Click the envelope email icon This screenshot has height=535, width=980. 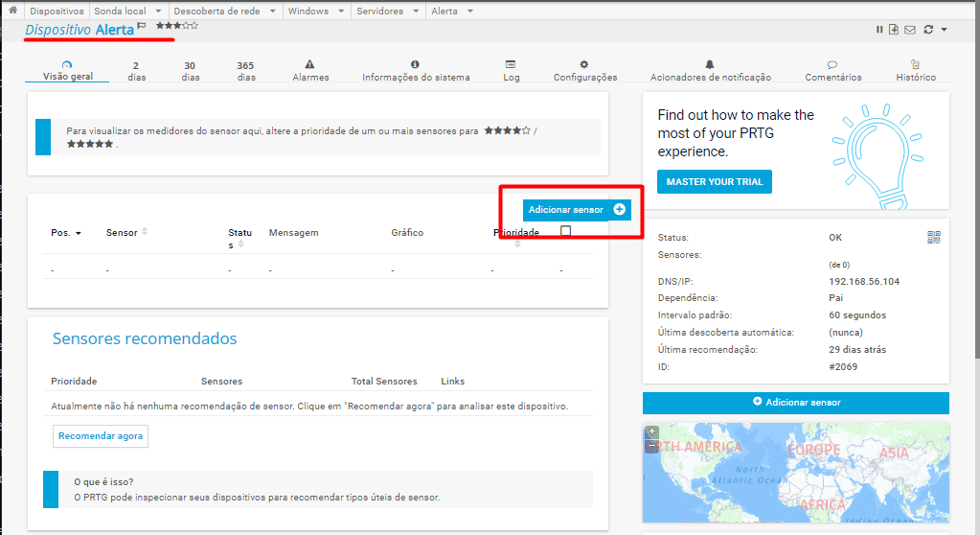click(x=910, y=30)
